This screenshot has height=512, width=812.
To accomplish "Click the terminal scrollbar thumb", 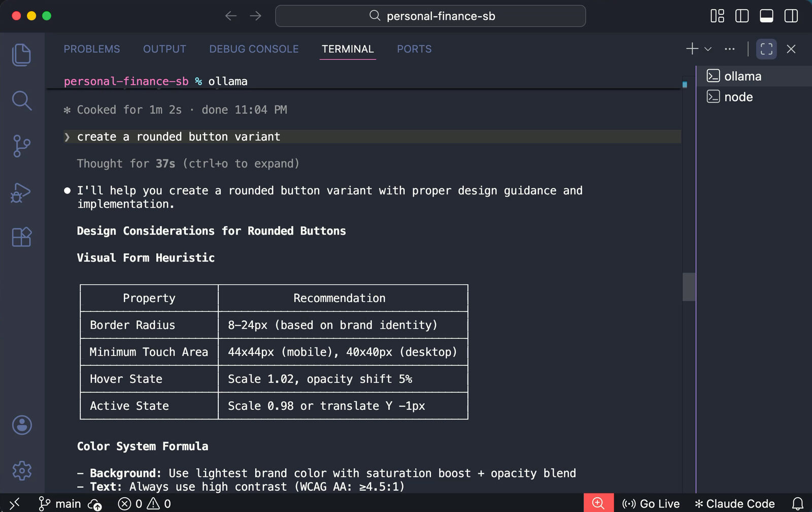I will [689, 287].
